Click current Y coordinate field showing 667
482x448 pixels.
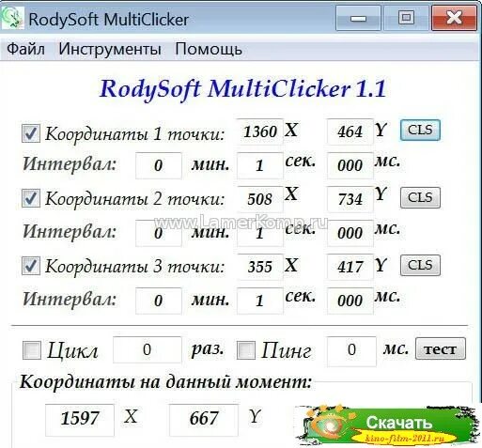pos(204,419)
